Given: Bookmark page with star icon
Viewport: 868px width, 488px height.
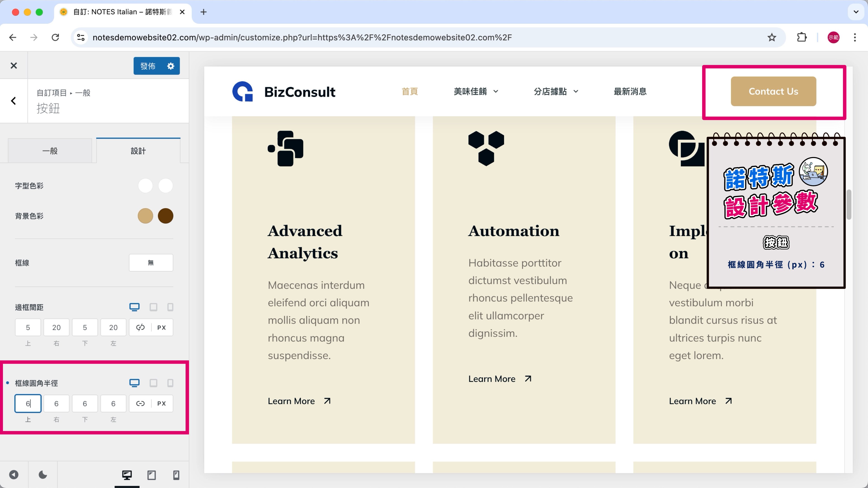Looking at the screenshot, I should (772, 37).
